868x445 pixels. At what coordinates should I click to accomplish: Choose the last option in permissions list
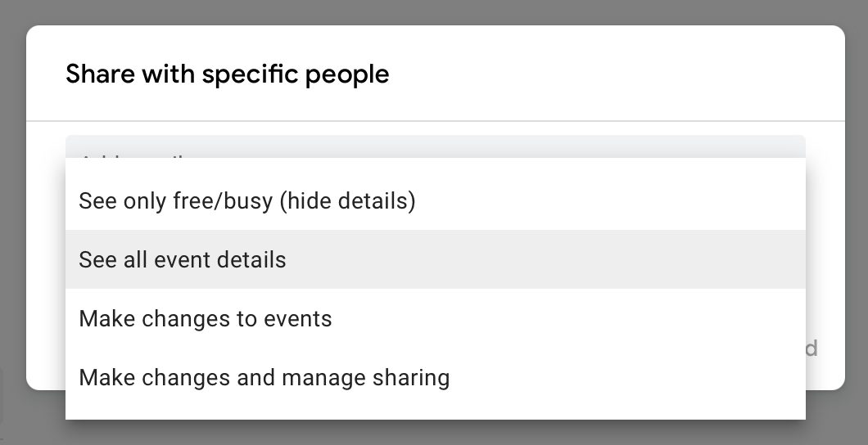tap(264, 377)
